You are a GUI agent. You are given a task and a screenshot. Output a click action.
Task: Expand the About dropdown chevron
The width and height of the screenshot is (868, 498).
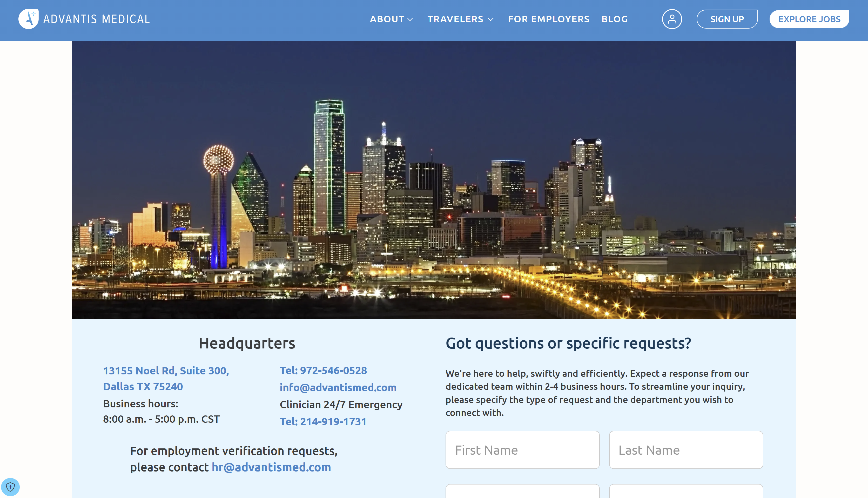(410, 19)
